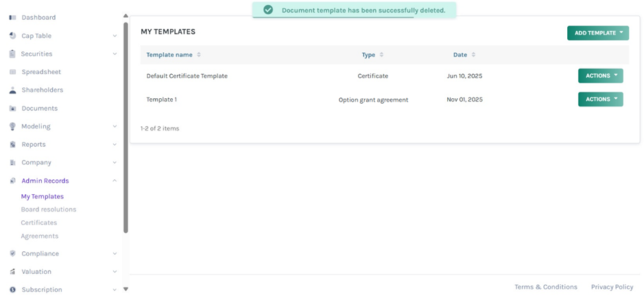Open the Privacy Policy link
The image size is (644, 302).
click(x=612, y=287)
